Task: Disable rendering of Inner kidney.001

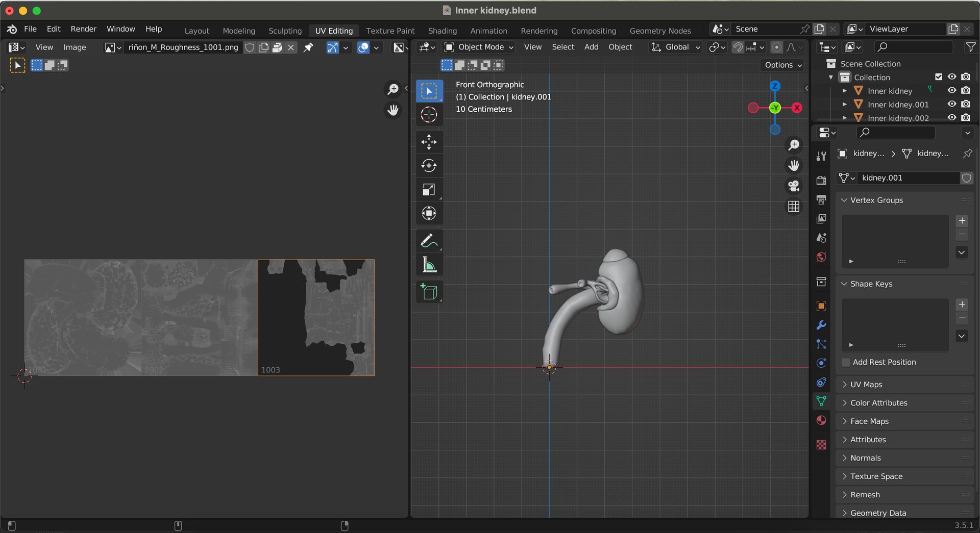Action: pos(966,104)
